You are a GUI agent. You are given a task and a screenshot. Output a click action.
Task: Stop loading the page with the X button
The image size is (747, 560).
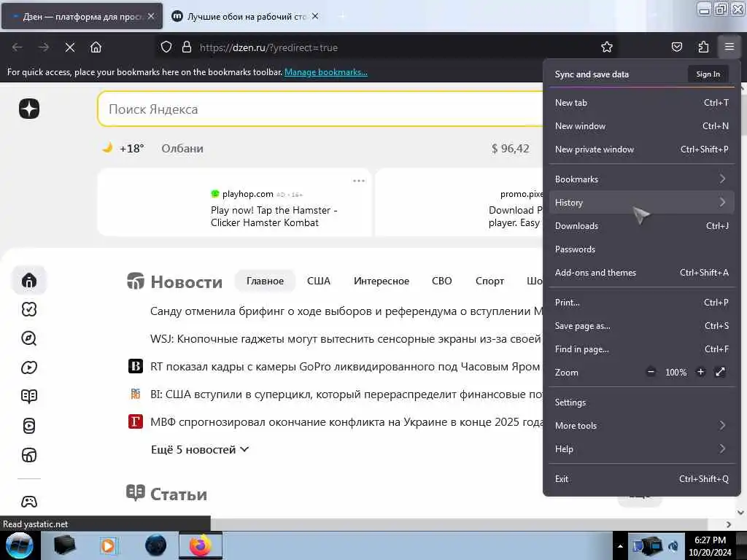[x=70, y=47]
